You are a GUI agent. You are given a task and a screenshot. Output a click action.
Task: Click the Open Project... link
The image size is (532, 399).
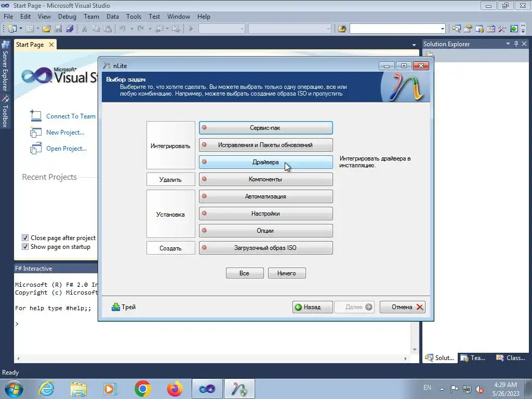click(66, 148)
